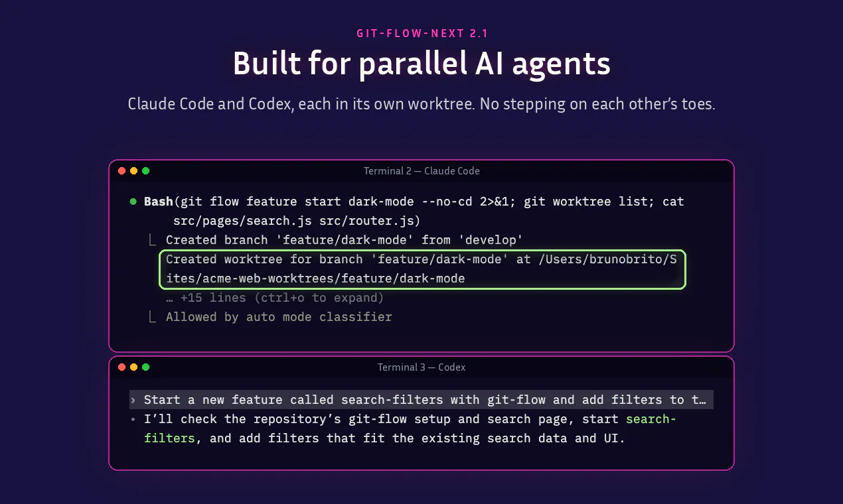This screenshot has height=504, width=843.
Task: Click the Codex prompt 'Start a new feature' line
Action: point(421,400)
